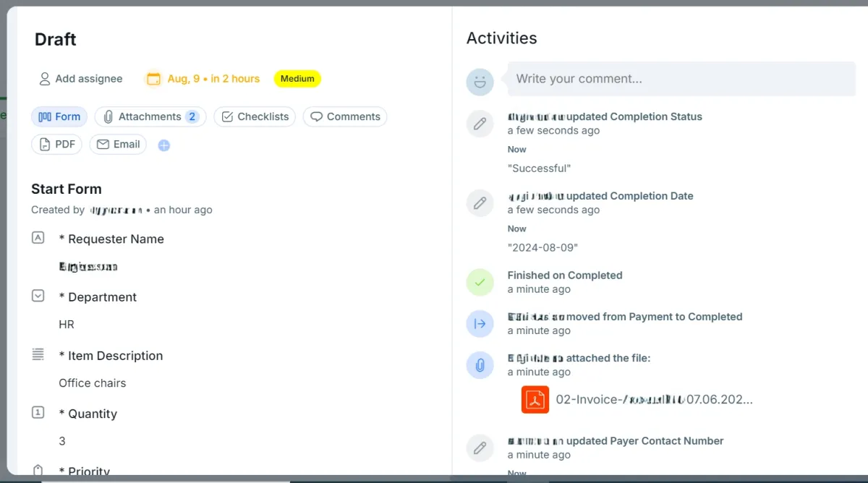The image size is (868, 483).
Task: Click the "Successful" status value
Action: click(539, 168)
